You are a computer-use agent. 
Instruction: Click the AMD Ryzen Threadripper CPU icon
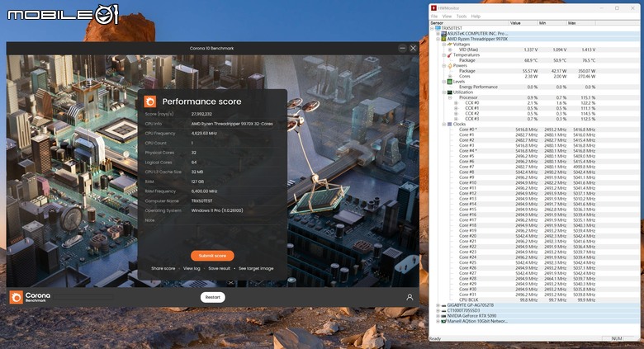point(443,39)
